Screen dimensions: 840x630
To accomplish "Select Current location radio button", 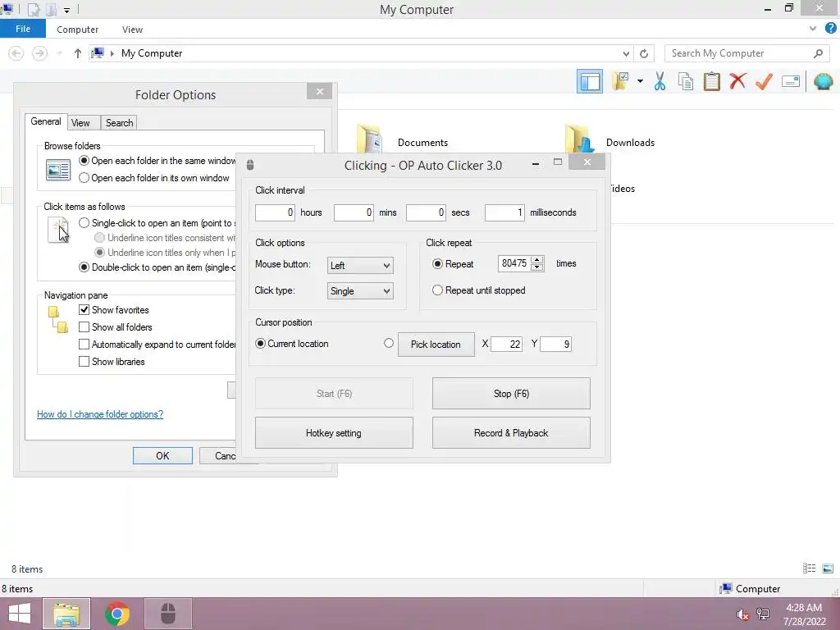I will tap(260, 344).
